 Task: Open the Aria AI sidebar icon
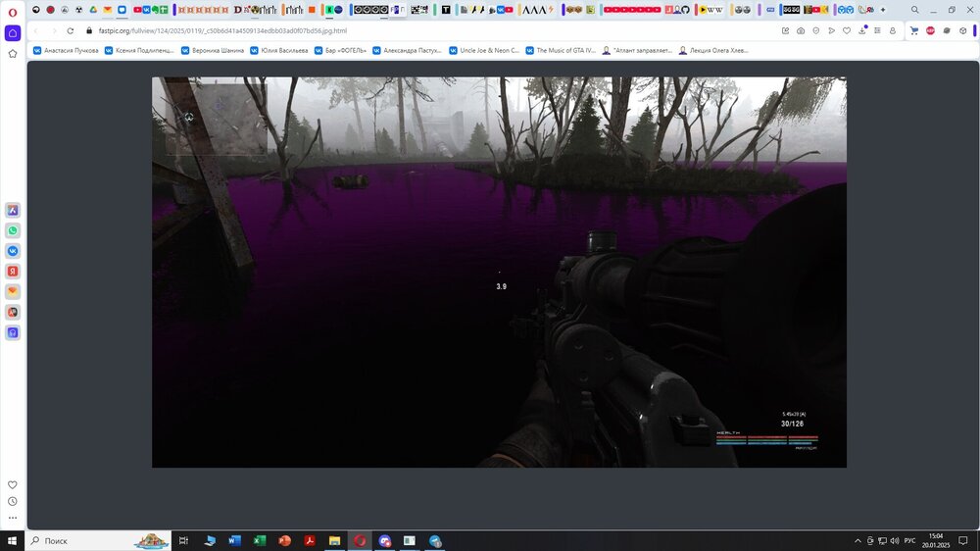coord(13,210)
